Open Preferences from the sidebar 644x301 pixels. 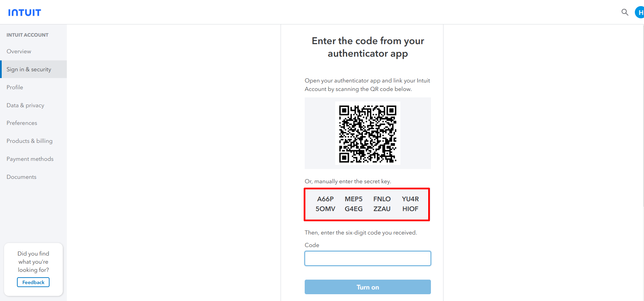(22, 123)
